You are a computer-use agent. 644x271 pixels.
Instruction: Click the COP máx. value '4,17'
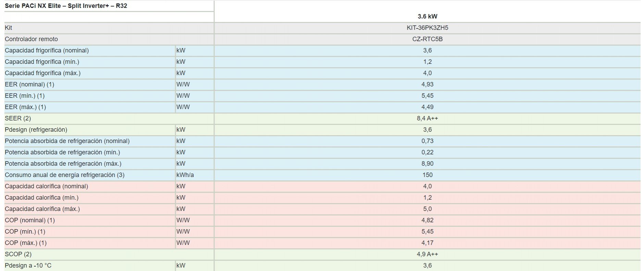pos(427,243)
